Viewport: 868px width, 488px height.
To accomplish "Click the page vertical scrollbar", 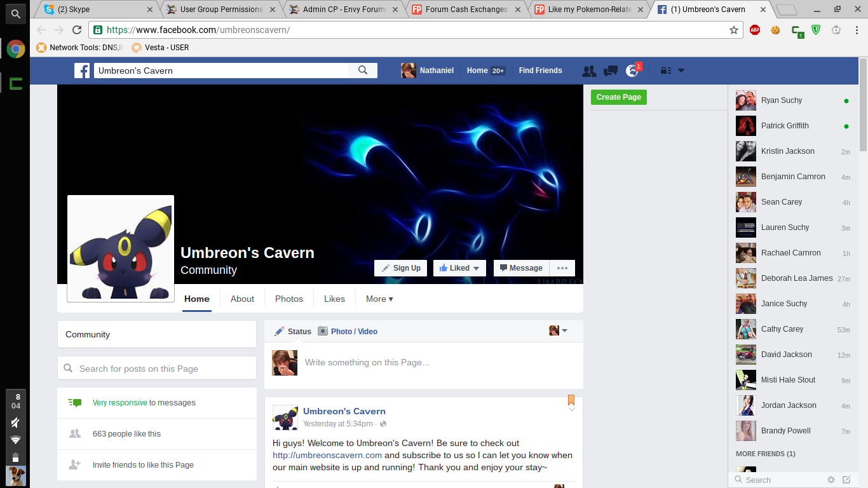I will click(863, 105).
